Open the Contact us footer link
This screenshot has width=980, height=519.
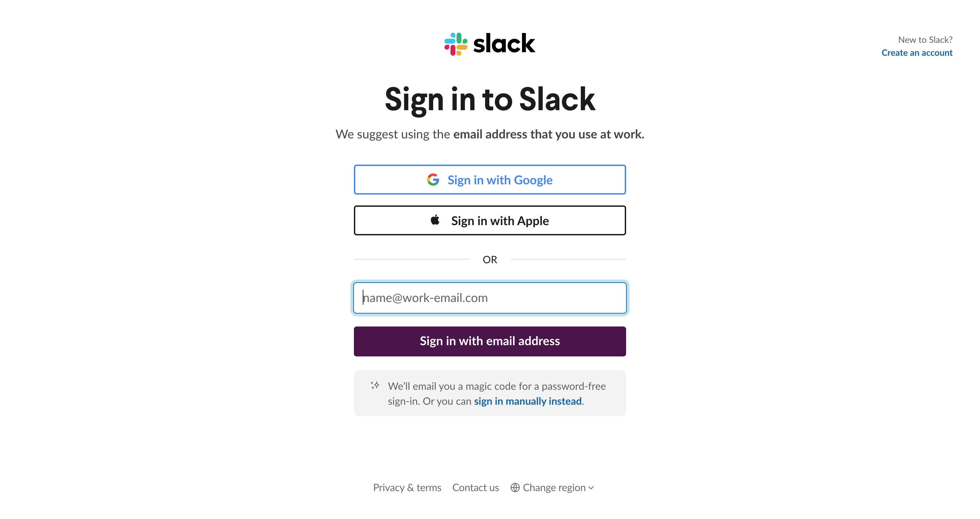476,487
